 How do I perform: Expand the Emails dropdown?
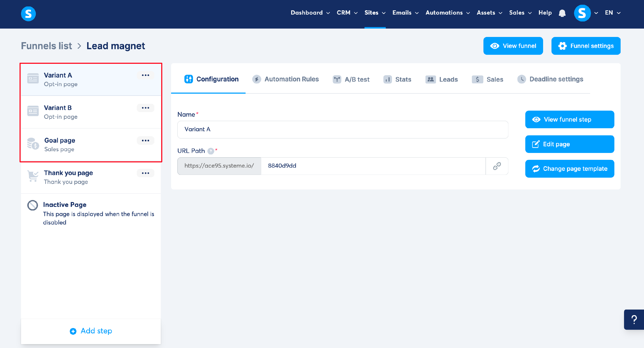coord(405,13)
